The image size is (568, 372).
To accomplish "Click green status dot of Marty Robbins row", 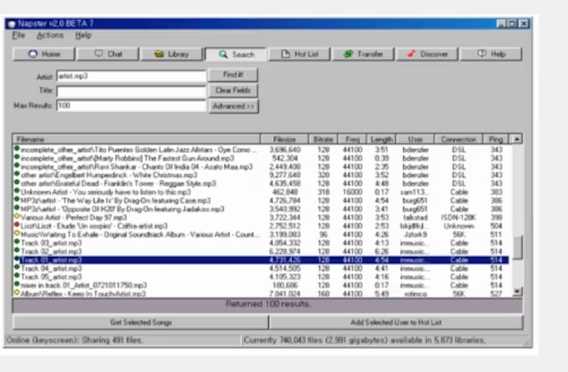I will click(x=17, y=157).
